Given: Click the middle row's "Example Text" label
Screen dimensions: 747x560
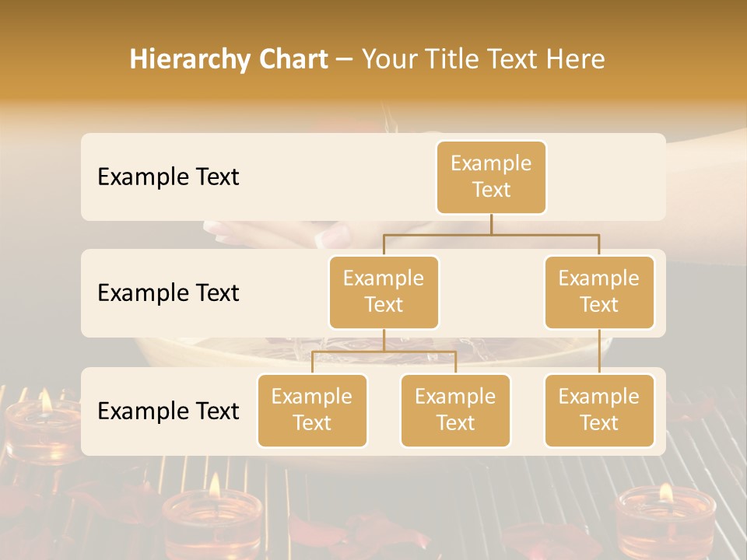Looking at the screenshot, I should [168, 293].
